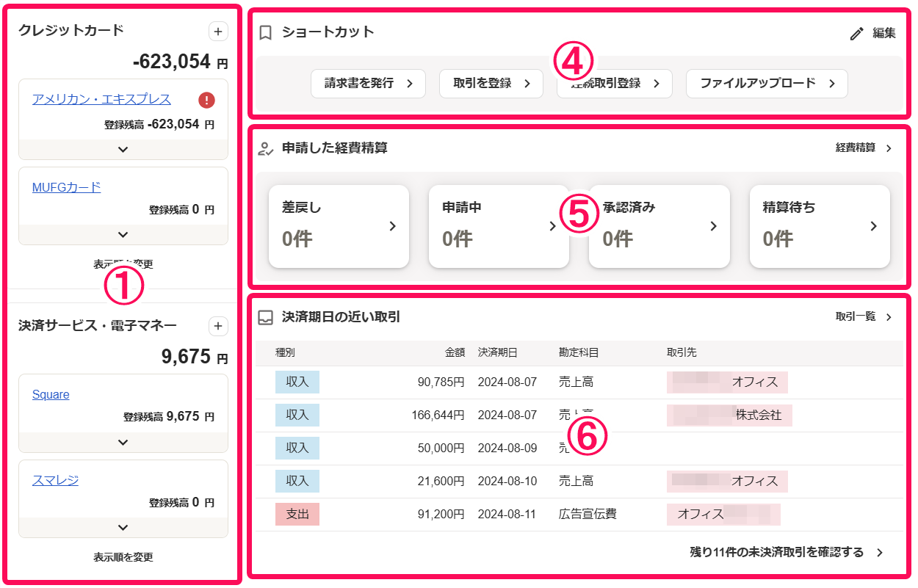
Task: Click 取引先 column header
Action: pos(682,353)
